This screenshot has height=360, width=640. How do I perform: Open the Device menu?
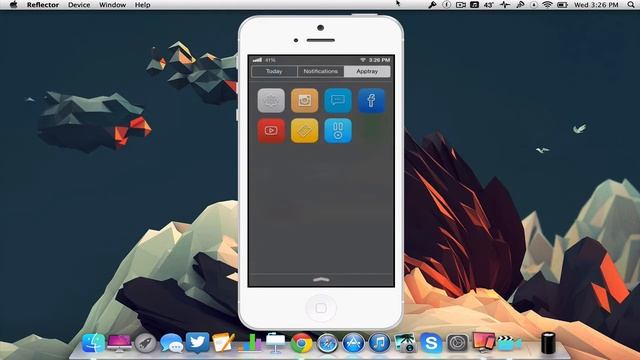79,5
